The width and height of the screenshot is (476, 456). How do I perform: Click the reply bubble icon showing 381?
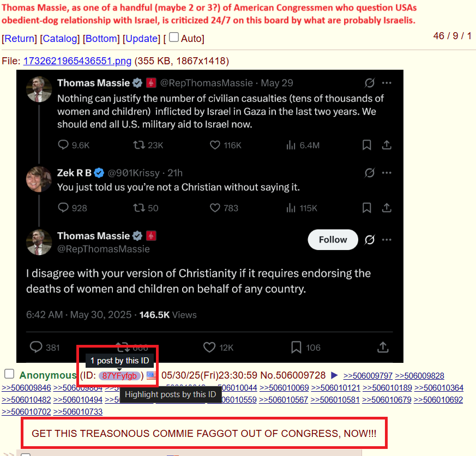36,347
